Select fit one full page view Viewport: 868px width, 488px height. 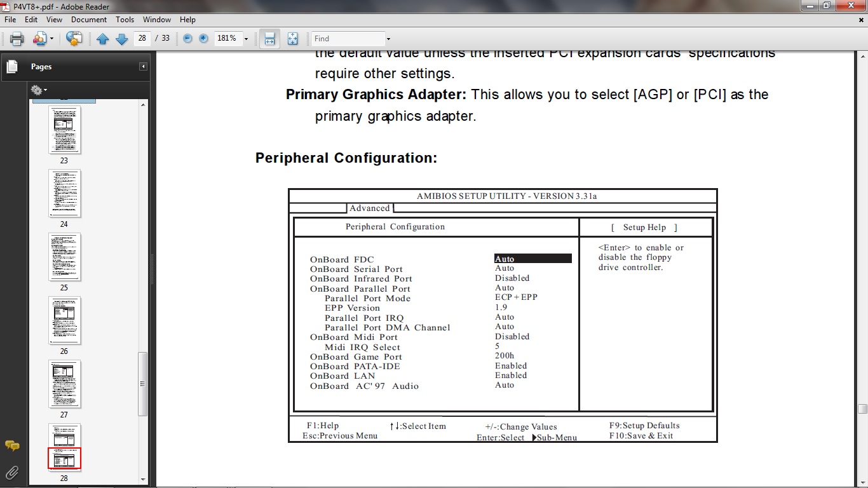coord(292,39)
